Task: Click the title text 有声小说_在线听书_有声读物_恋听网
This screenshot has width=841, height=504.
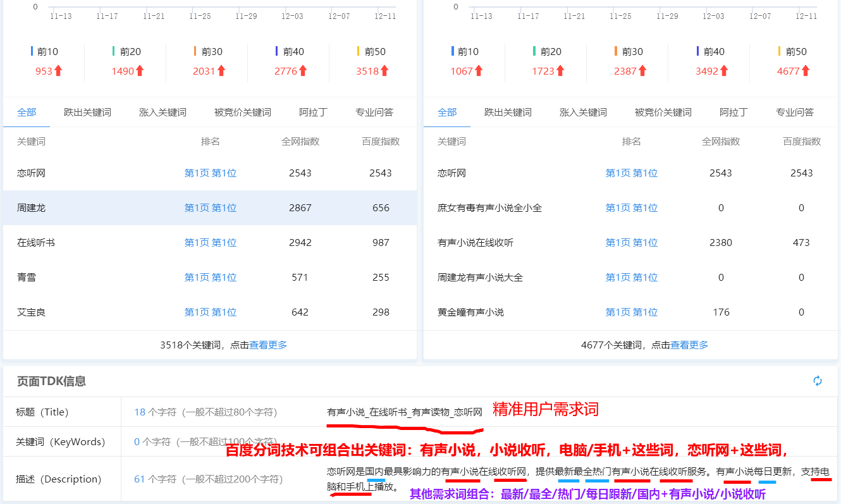Action: coord(405,412)
